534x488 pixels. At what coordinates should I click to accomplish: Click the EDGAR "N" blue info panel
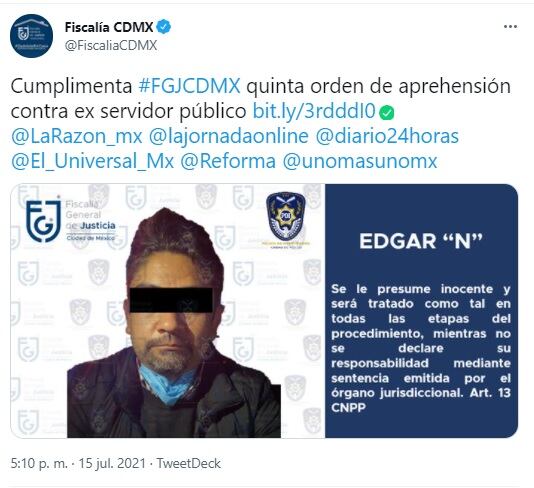point(421,311)
